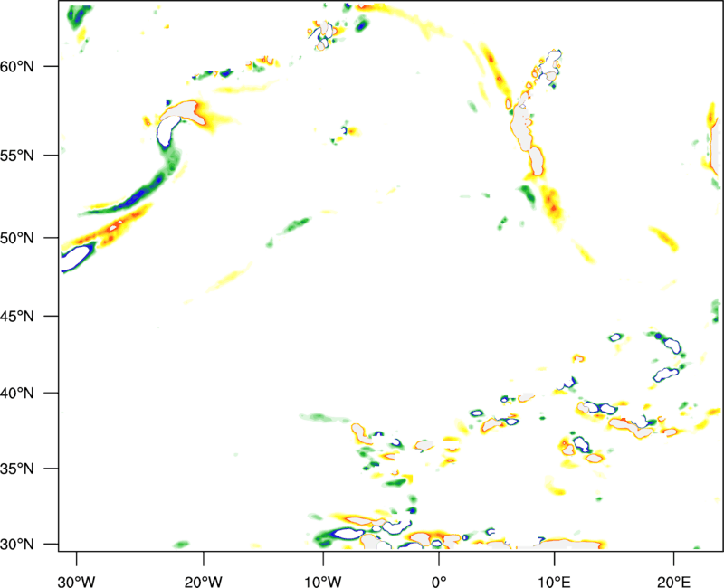The width and height of the screenshot is (724, 588).
Task: Click the 55°N latitude label
Action: (x=17, y=156)
